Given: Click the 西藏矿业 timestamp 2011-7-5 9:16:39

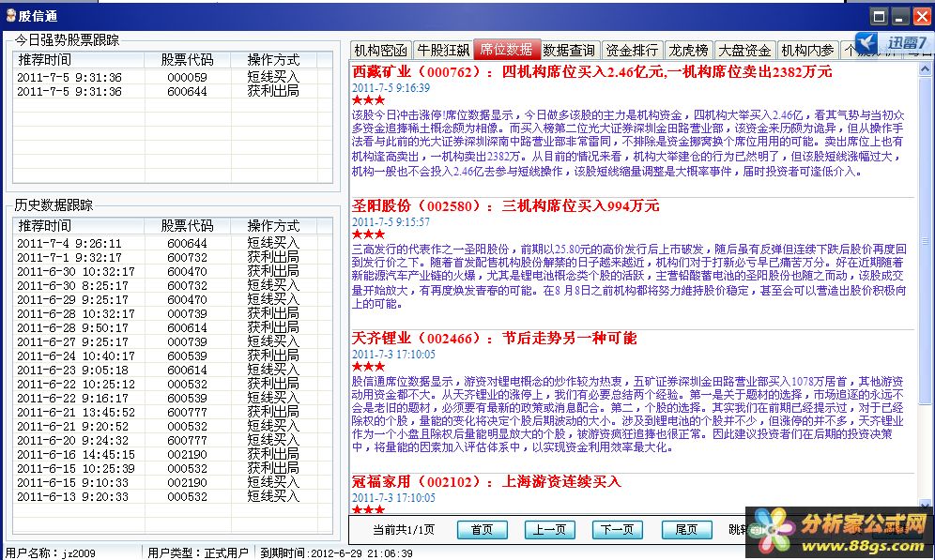Looking at the screenshot, I should coord(391,88).
